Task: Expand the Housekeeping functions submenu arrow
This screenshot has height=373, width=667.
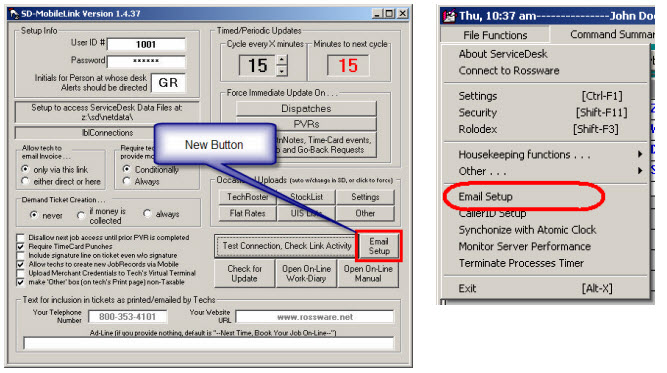Action: (640, 154)
